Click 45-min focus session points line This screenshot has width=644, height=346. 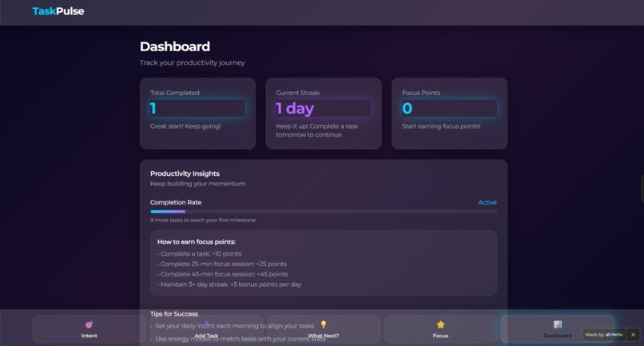(223, 274)
